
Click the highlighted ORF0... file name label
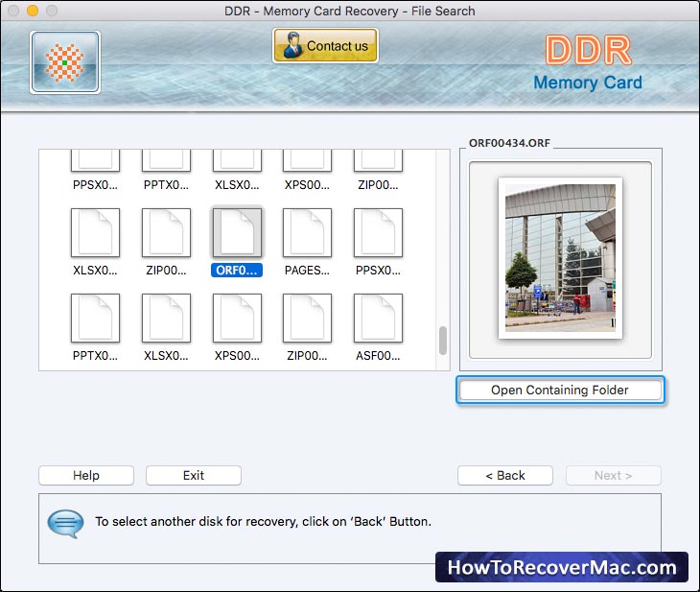pos(237,271)
